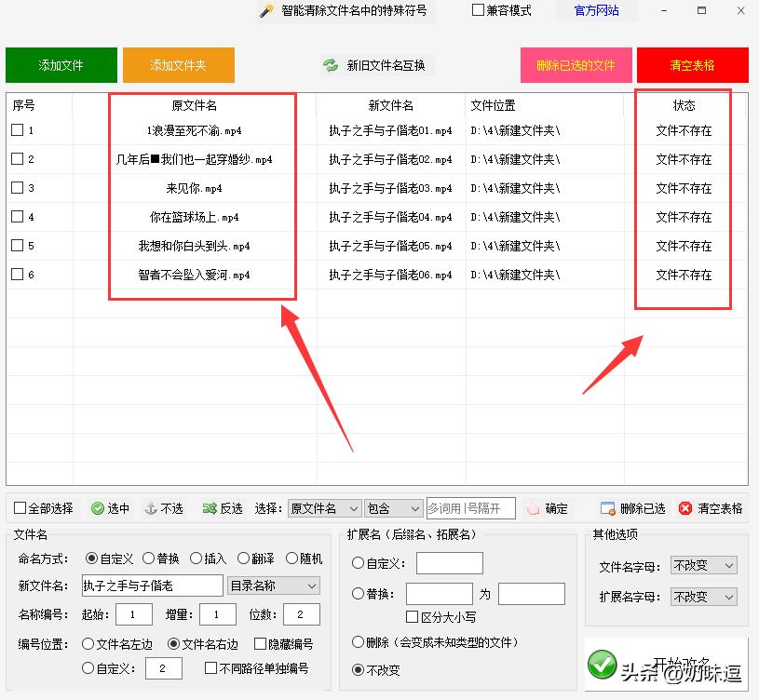Click the green swap icon on 新旧文件名互换
The height and width of the screenshot is (700, 759).
click(x=331, y=65)
